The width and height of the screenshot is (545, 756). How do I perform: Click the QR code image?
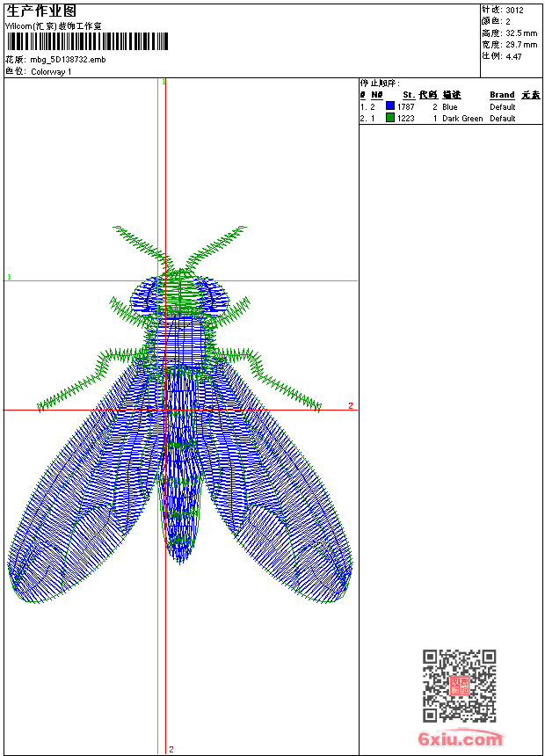click(x=459, y=686)
